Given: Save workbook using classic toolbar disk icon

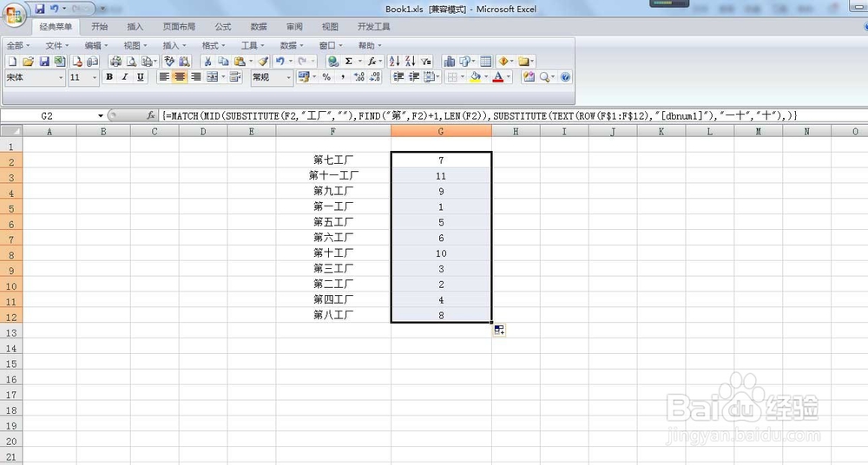Looking at the screenshot, I should (44, 62).
